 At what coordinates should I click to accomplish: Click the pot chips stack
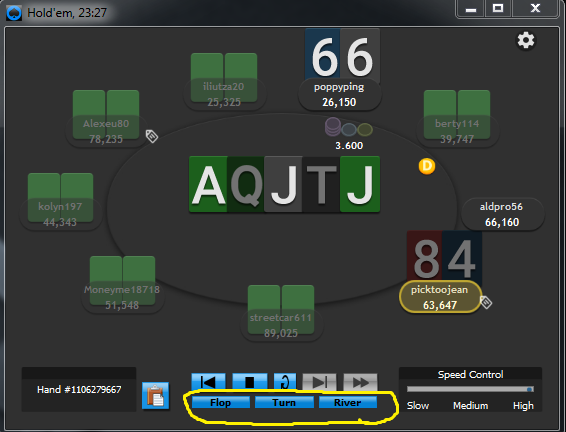(x=348, y=127)
